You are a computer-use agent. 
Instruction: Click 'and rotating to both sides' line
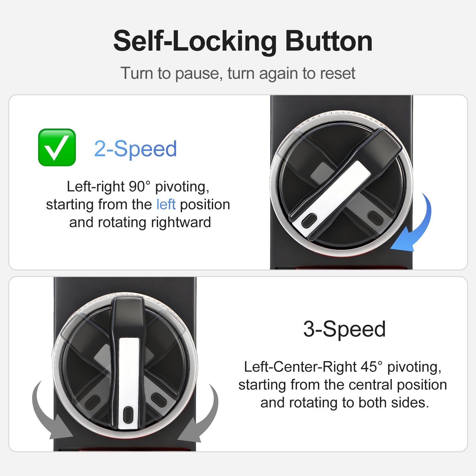point(345,403)
